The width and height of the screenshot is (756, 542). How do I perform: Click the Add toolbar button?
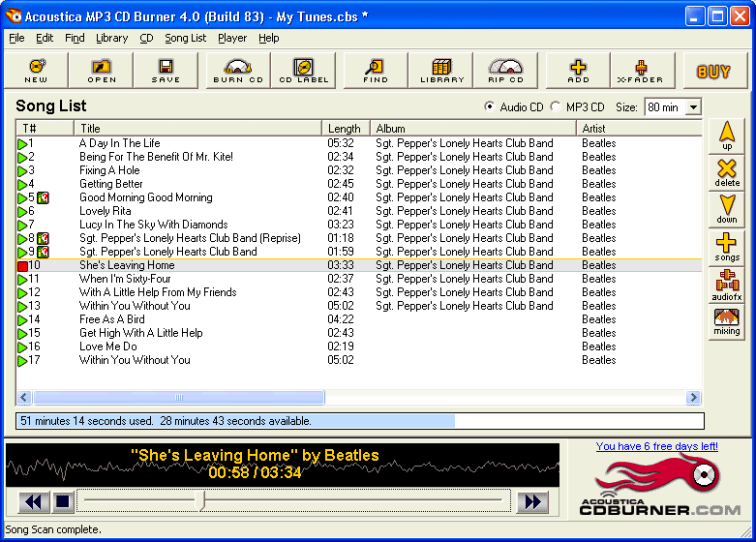tap(578, 71)
